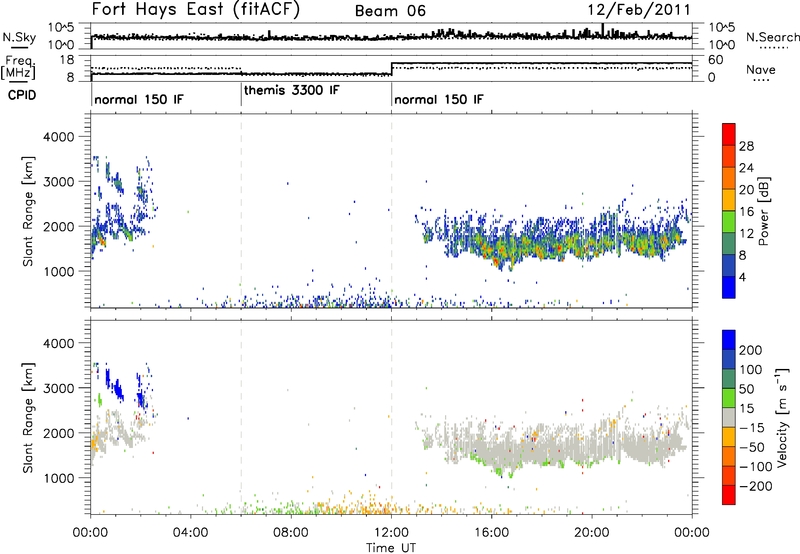This screenshot has width=800, height=554.
Task: Click the green 15–50 Velocity colorbar segment
Action: click(x=729, y=398)
